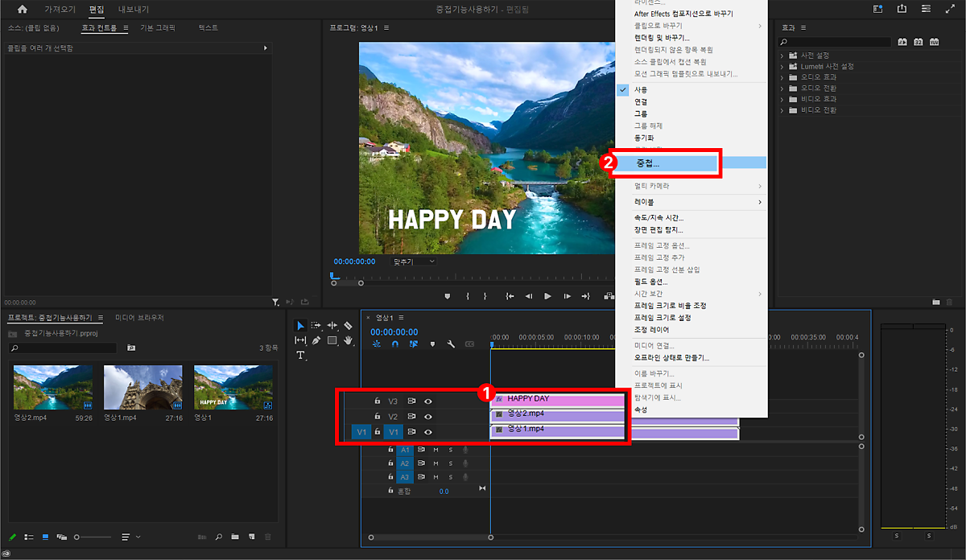This screenshot has width=966, height=560.
Task: Select the Razor tool in the toolbox
Action: (x=348, y=326)
